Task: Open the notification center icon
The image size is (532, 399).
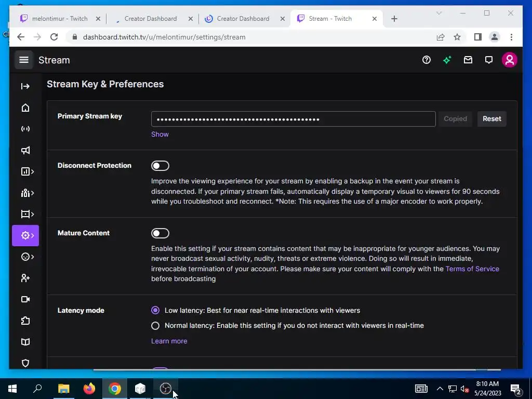Action: (x=516, y=389)
